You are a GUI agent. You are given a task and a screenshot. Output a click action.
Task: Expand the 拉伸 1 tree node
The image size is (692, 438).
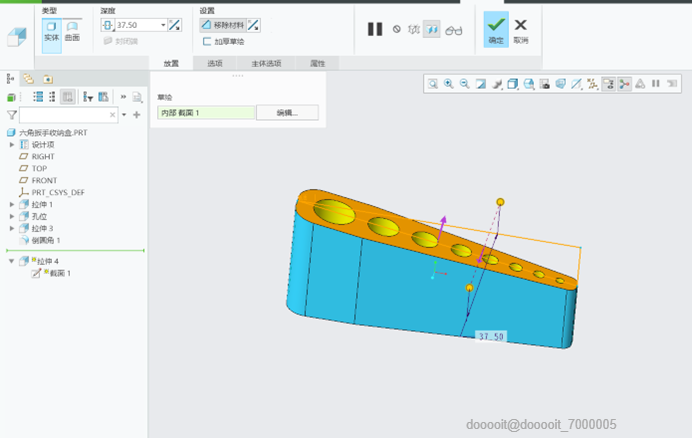click(x=12, y=204)
